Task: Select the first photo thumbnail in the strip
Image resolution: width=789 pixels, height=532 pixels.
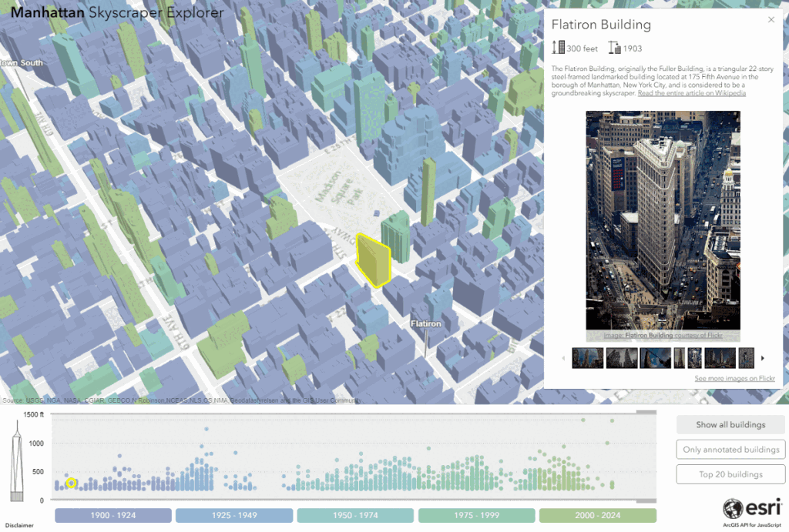Action: (x=587, y=358)
